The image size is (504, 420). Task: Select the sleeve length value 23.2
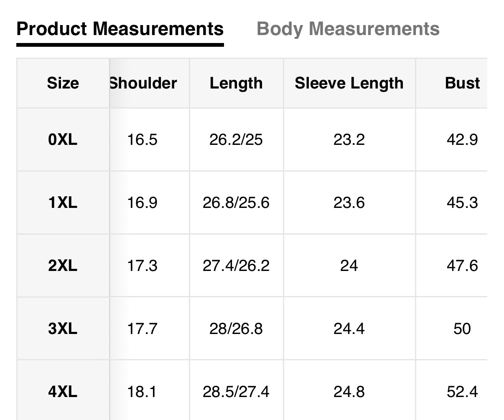(x=349, y=139)
